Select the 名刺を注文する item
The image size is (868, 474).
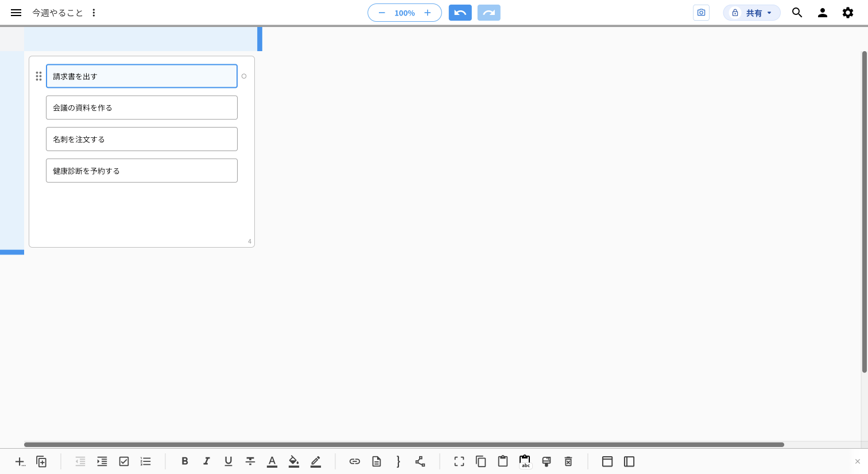click(x=142, y=139)
